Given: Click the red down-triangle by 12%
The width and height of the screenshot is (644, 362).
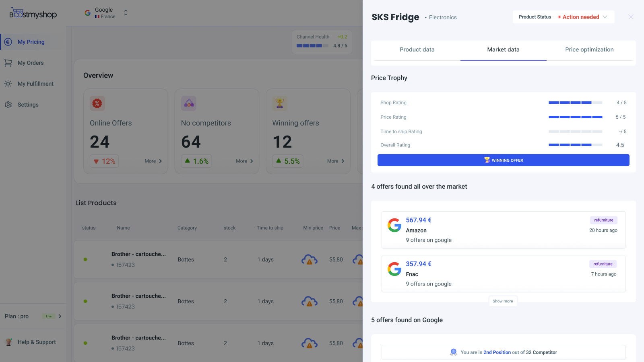Looking at the screenshot, I should click(96, 161).
